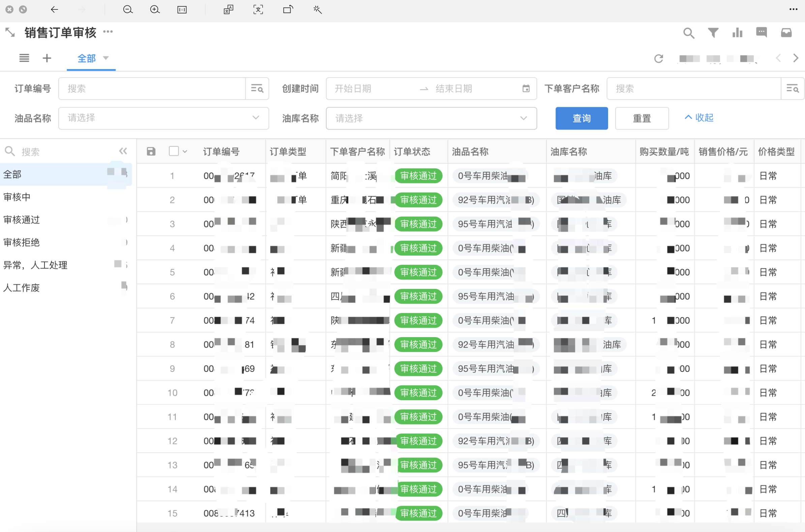Click the refresh circular arrow icon
The height and width of the screenshot is (532, 805).
(x=658, y=59)
